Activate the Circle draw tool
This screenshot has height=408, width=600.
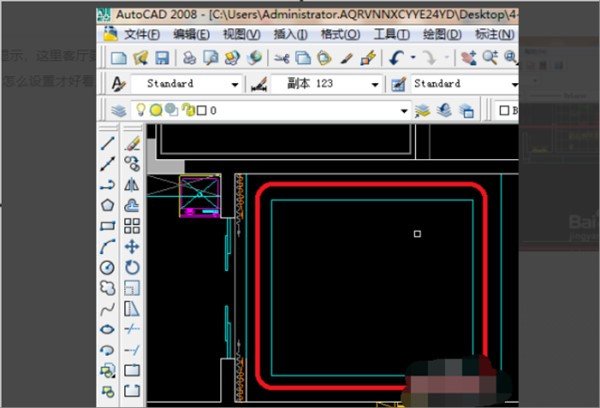[108, 267]
